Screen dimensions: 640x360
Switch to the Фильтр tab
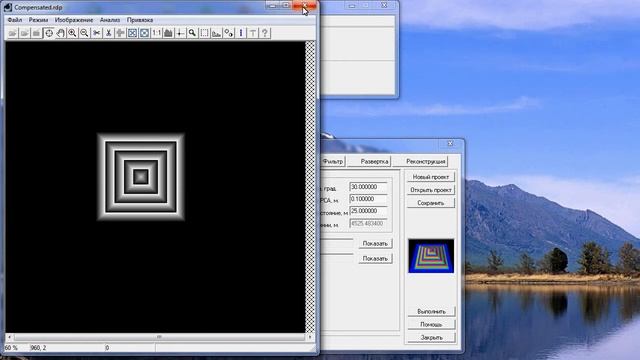[x=333, y=162]
